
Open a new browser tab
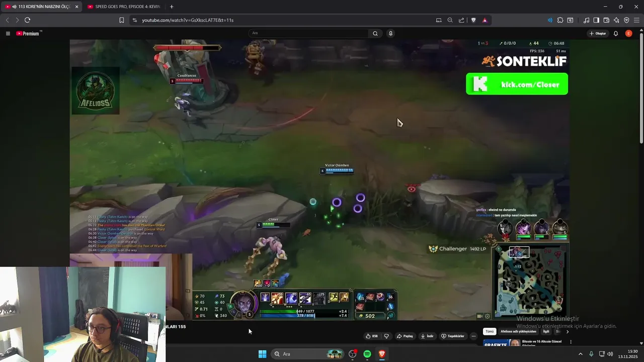pyautogui.click(x=172, y=7)
